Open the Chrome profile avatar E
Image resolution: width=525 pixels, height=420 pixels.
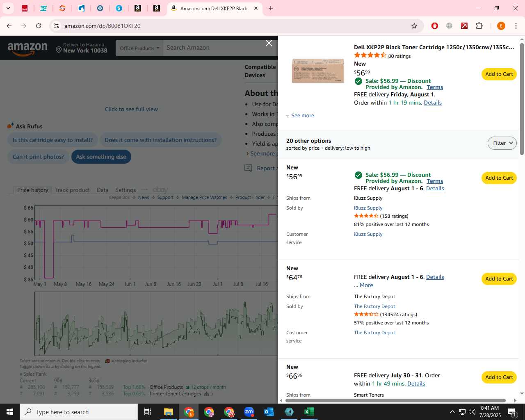(501, 26)
